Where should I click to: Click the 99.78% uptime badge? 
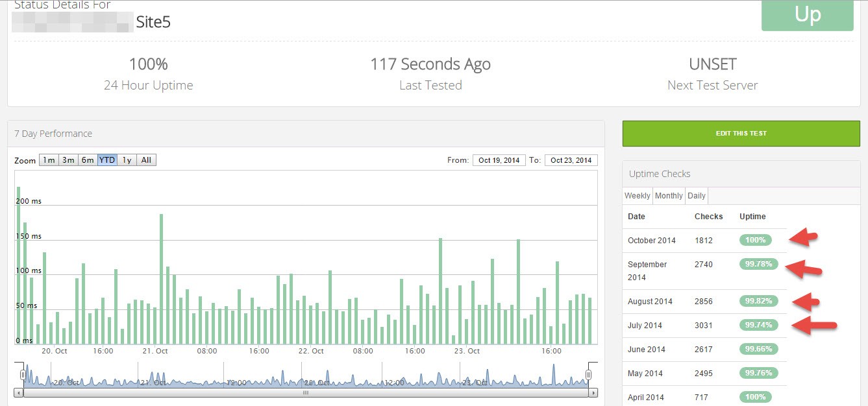759,264
